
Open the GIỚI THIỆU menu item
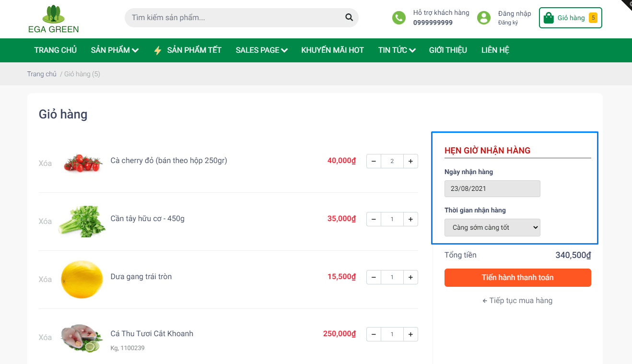point(448,50)
